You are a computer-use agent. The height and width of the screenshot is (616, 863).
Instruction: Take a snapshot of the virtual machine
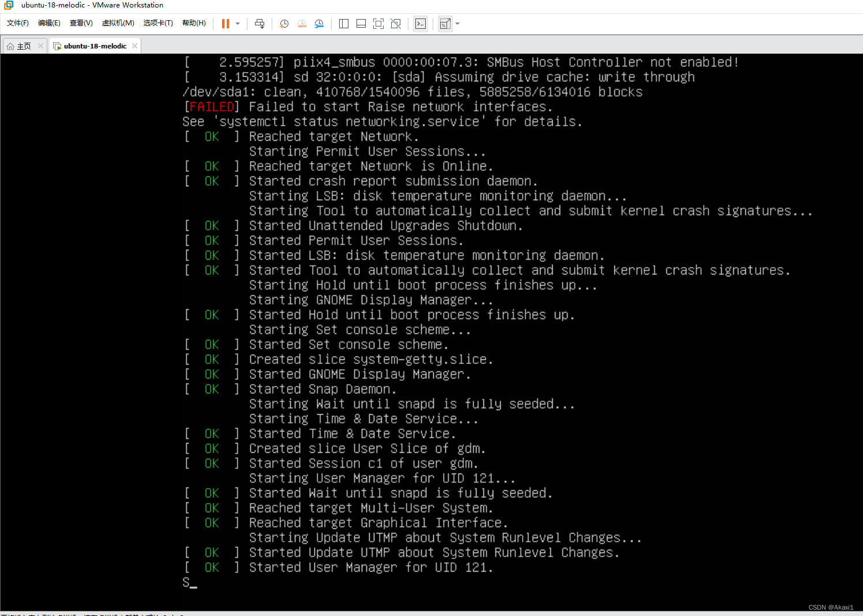pos(284,24)
